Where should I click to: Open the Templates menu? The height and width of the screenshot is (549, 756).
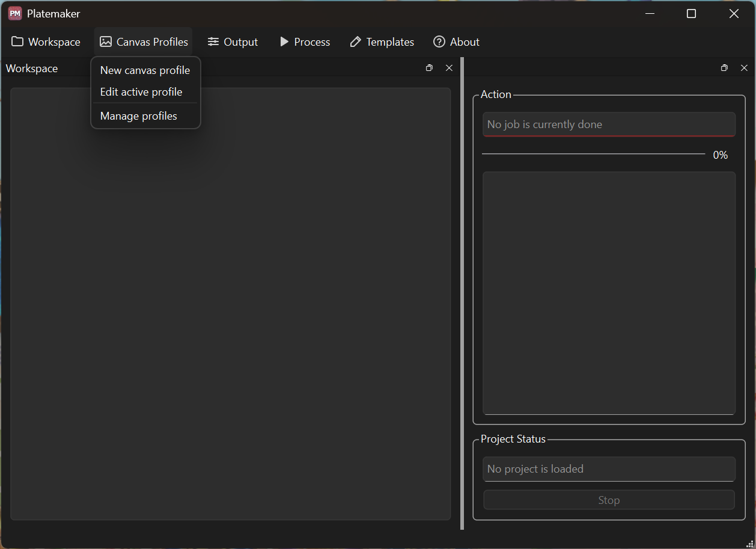(x=382, y=42)
